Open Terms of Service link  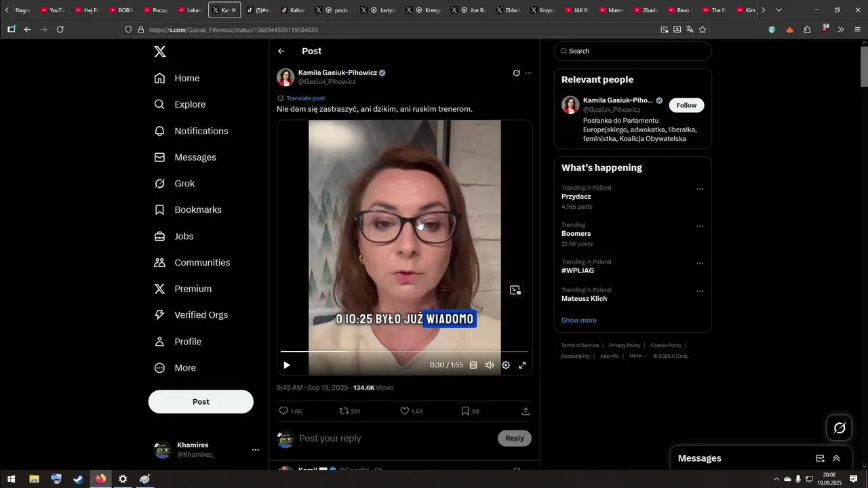tap(580, 346)
